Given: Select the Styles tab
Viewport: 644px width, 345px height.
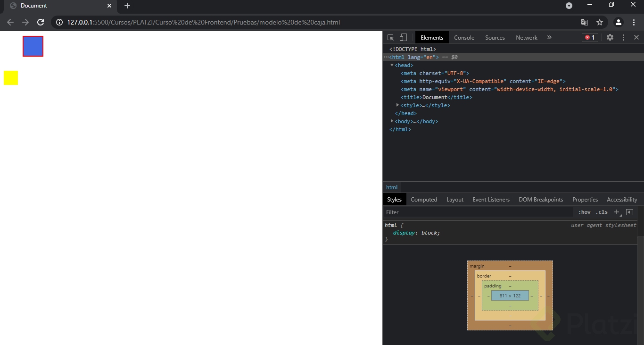Looking at the screenshot, I should coord(394,199).
